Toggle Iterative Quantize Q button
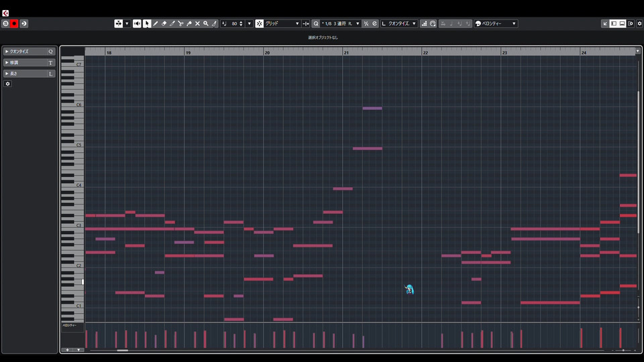Viewport: 644px width, 362px height. click(316, 24)
